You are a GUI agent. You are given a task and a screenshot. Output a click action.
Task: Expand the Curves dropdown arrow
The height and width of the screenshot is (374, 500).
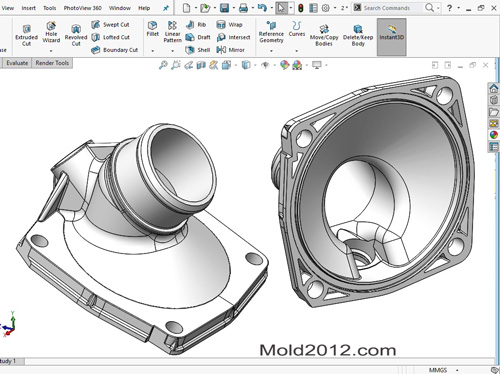297,51
